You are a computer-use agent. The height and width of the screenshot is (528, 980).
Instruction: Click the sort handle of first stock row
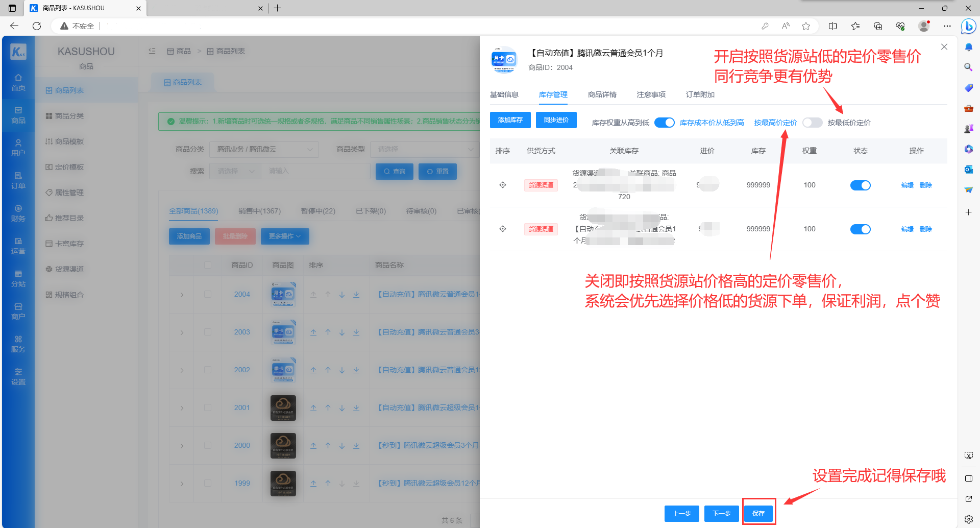[503, 185]
